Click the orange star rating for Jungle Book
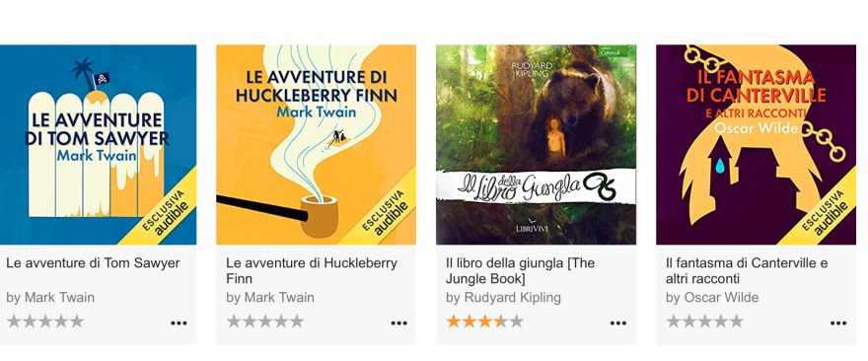This screenshot has height=361, width=868. tap(484, 322)
